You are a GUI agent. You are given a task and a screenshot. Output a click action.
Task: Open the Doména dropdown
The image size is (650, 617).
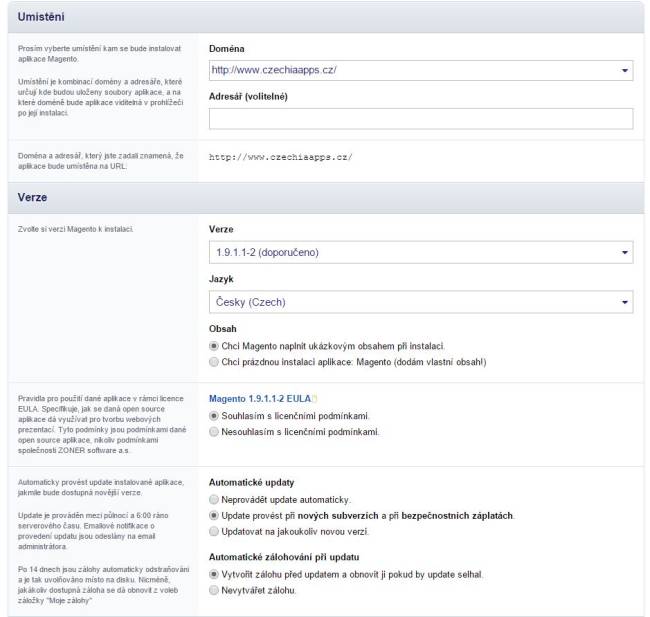click(x=420, y=71)
